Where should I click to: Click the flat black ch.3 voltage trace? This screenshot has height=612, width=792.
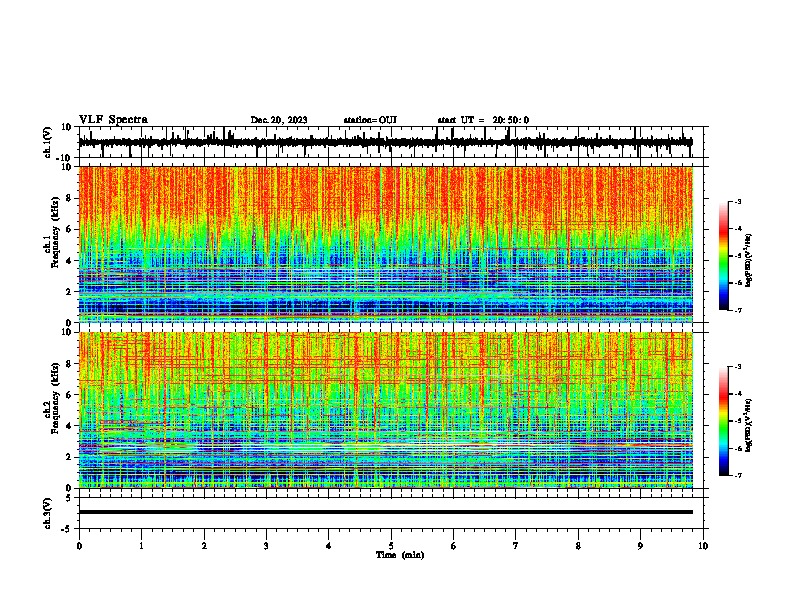pyautogui.click(x=386, y=512)
